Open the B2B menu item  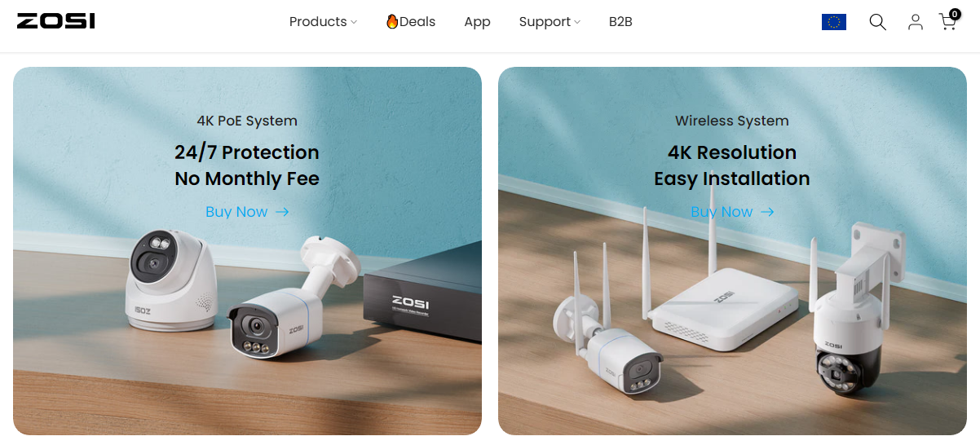tap(620, 21)
